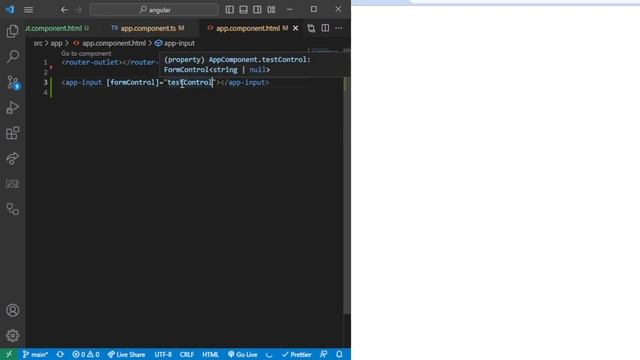This screenshot has width=640, height=360.
Task: Click the closing app-input tag
Action: [245, 82]
